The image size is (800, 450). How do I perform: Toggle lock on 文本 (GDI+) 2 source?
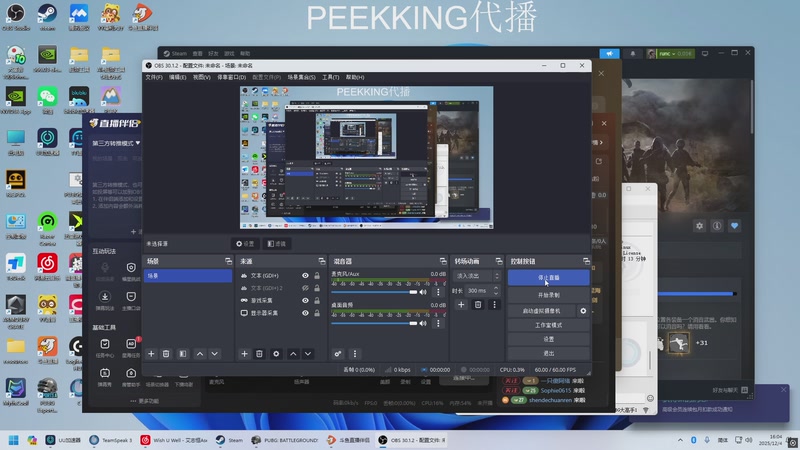click(x=317, y=288)
